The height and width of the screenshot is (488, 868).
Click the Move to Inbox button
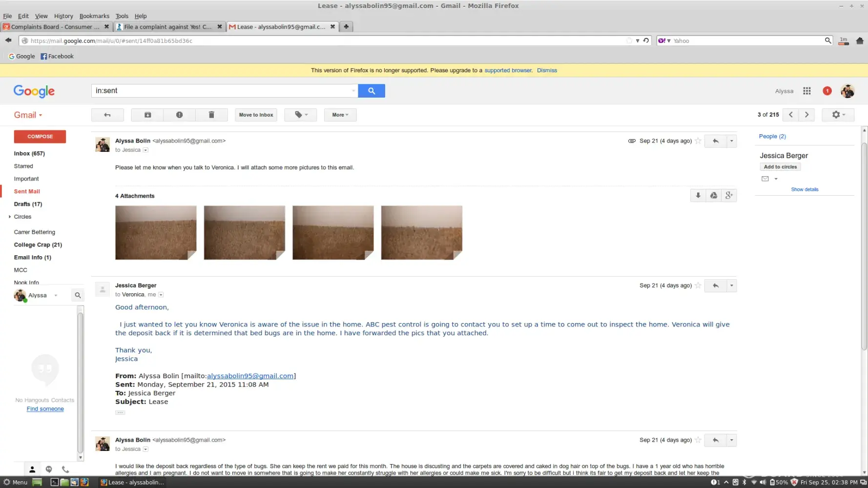coord(256,115)
